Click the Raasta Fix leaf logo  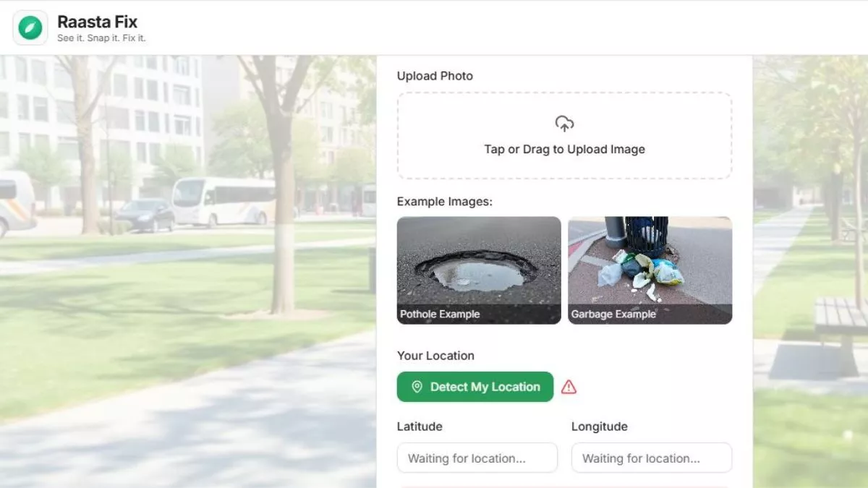30,27
